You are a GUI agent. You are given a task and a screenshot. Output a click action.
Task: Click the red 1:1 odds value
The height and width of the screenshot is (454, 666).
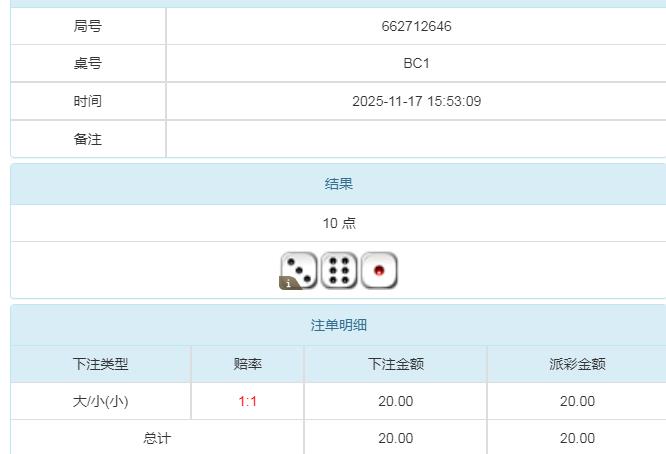(248, 401)
